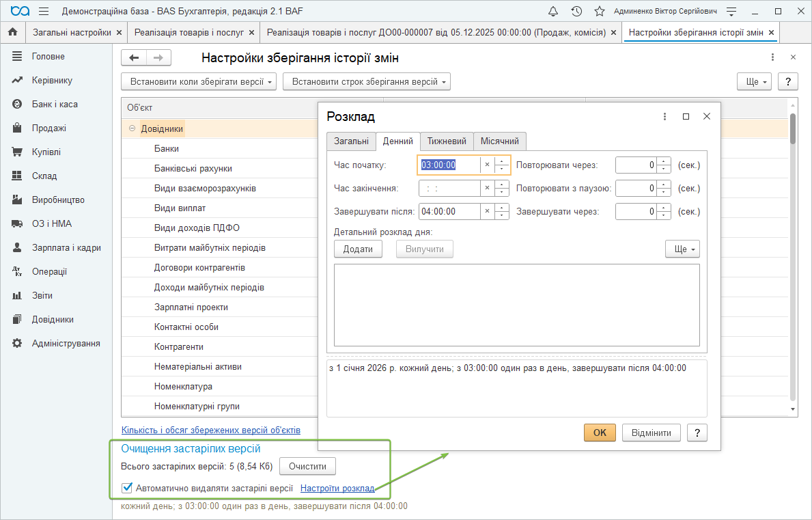Expand Встановити строк зберігання версій dropdown

pos(366,82)
